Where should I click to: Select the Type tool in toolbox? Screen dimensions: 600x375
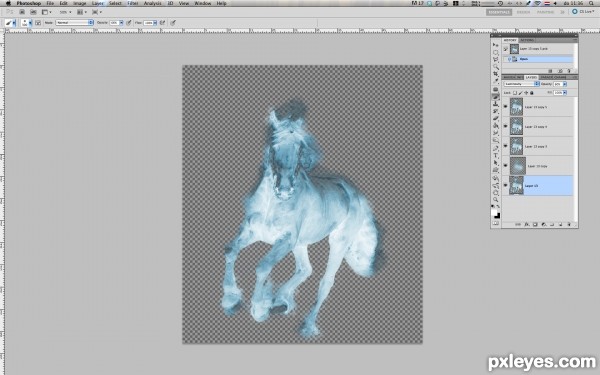[496, 155]
